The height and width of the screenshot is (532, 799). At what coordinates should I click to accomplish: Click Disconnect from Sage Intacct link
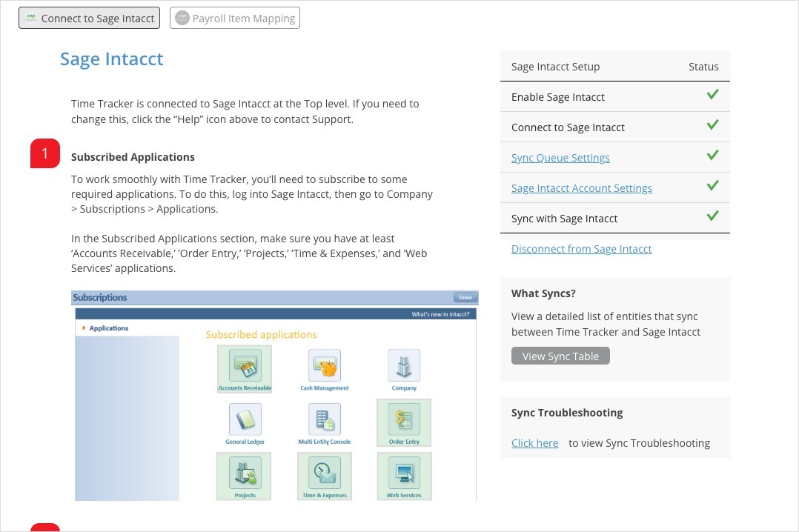point(581,249)
